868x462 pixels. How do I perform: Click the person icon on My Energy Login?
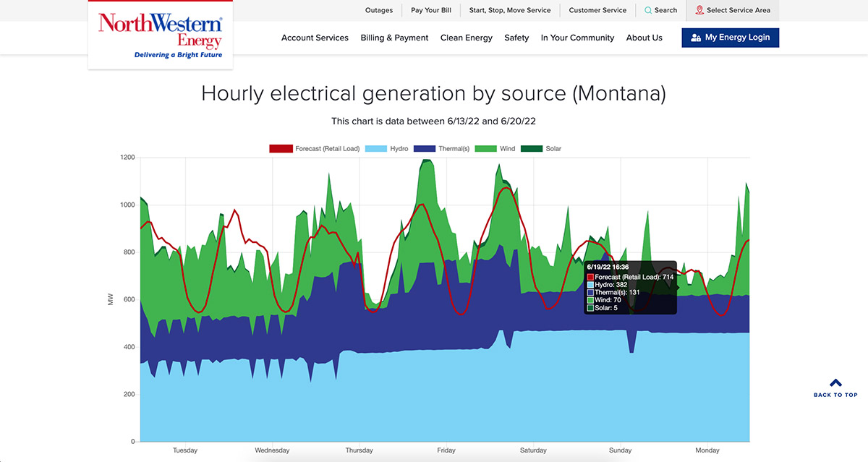695,37
